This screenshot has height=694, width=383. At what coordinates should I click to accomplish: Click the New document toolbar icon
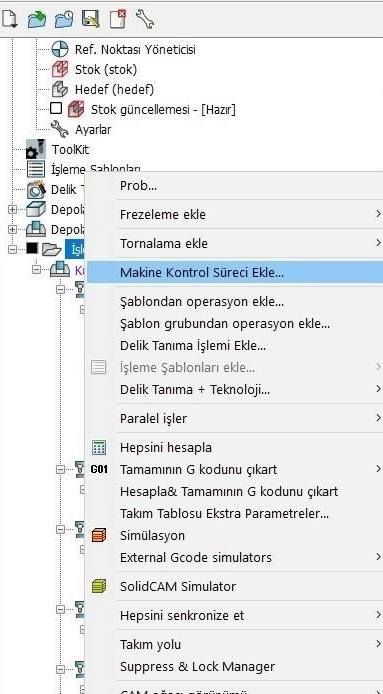click(9, 19)
